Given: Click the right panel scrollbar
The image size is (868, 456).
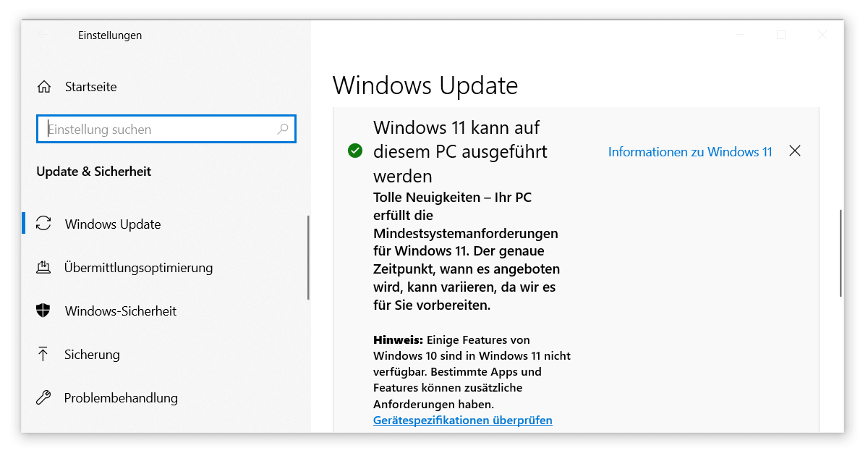Looking at the screenshot, I should 841,253.
